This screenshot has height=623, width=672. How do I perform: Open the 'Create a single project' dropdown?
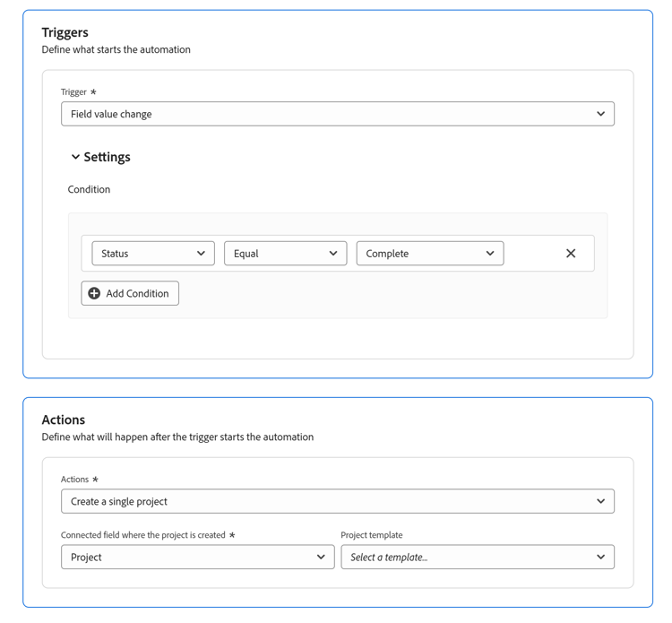coord(323,501)
